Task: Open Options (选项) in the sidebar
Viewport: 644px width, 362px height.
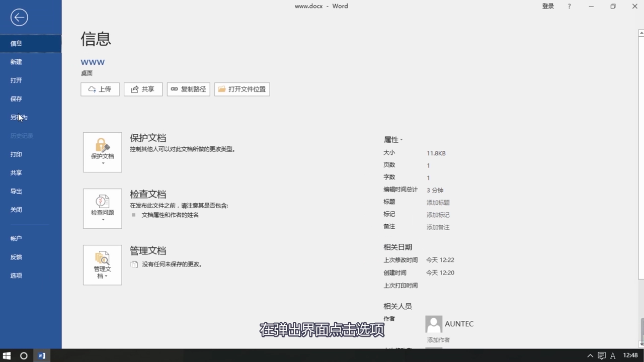Action: point(31,276)
